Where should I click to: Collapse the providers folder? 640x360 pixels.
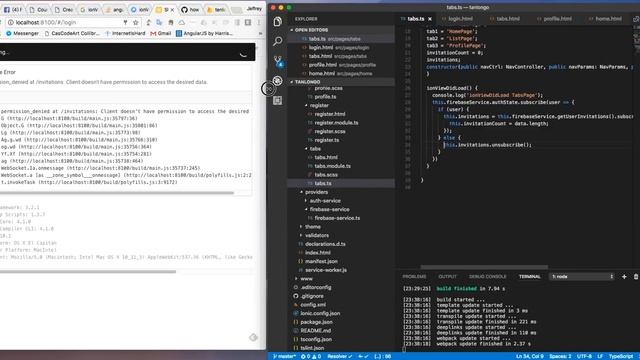316,192
